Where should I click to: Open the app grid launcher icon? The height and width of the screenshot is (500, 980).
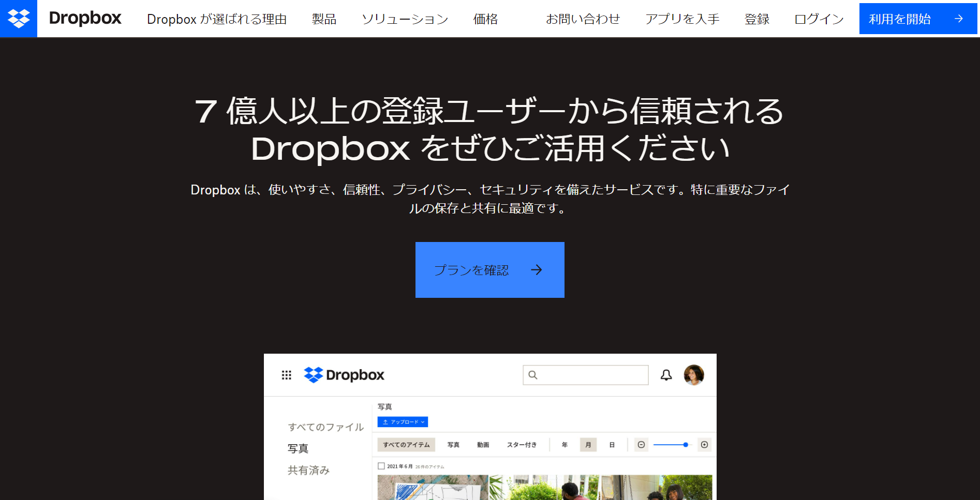pyautogui.click(x=286, y=375)
